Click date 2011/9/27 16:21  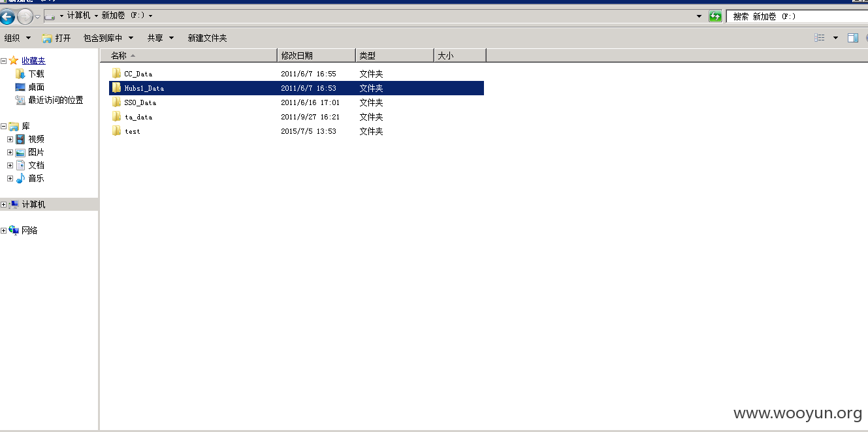pos(310,117)
